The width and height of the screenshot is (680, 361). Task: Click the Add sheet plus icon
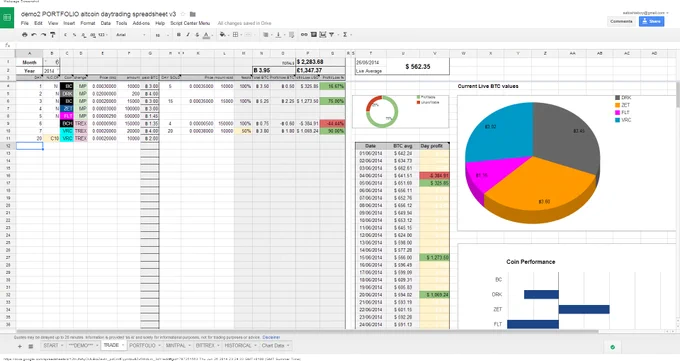pos(20,346)
